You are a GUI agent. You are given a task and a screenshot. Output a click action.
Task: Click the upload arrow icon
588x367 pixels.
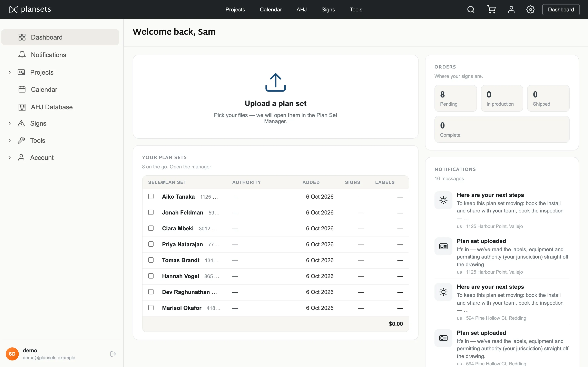[x=275, y=82]
